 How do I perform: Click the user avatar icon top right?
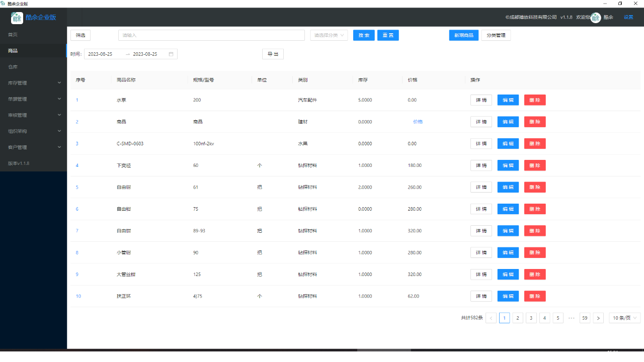coord(595,17)
